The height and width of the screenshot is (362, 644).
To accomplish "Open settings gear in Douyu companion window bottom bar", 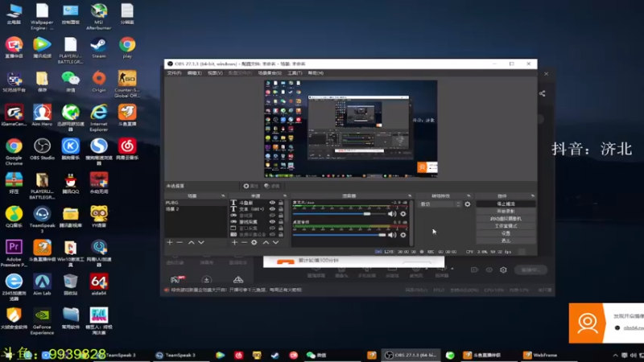I will 503,270.
